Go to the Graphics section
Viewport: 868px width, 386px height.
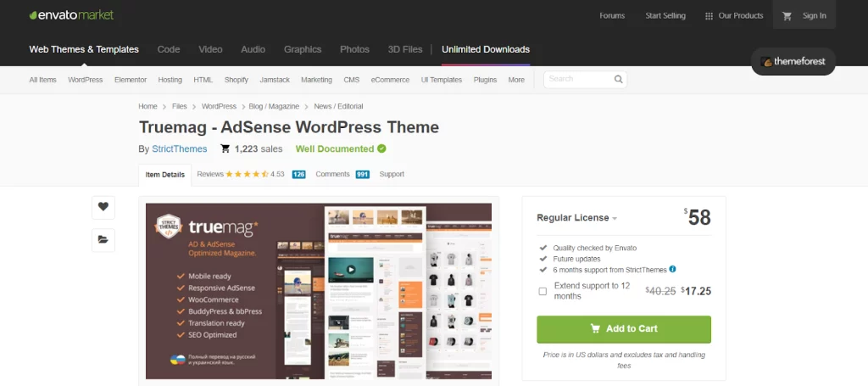click(x=303, y=49)
